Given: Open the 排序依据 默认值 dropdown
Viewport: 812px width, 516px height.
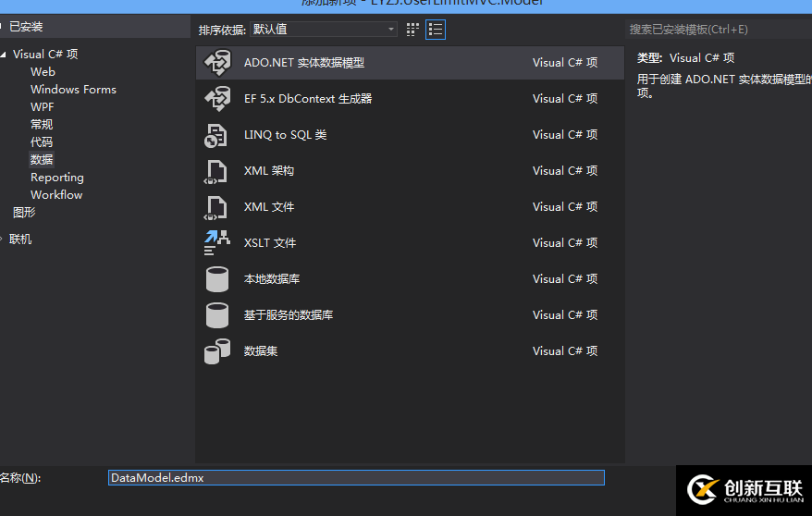Looking at the screenshot, I should click(324, 30).
